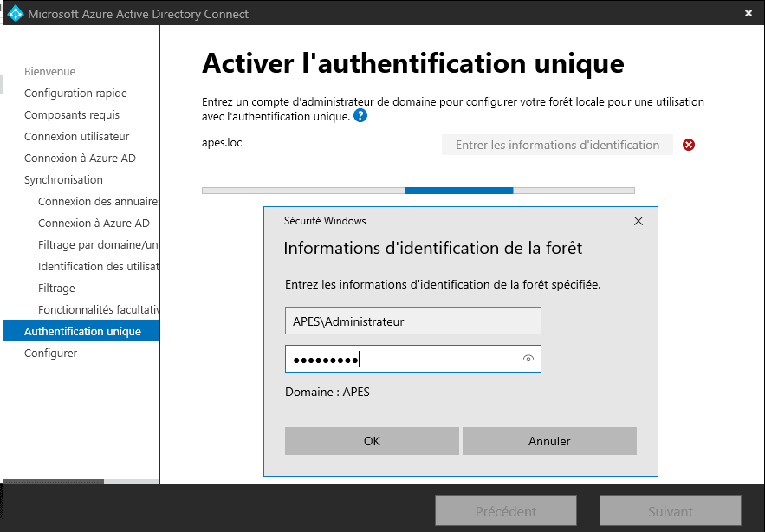Cancel the credentials dialog with Annuler
Image resolution: width=765 pixels, height=532 pixels.
549,441
